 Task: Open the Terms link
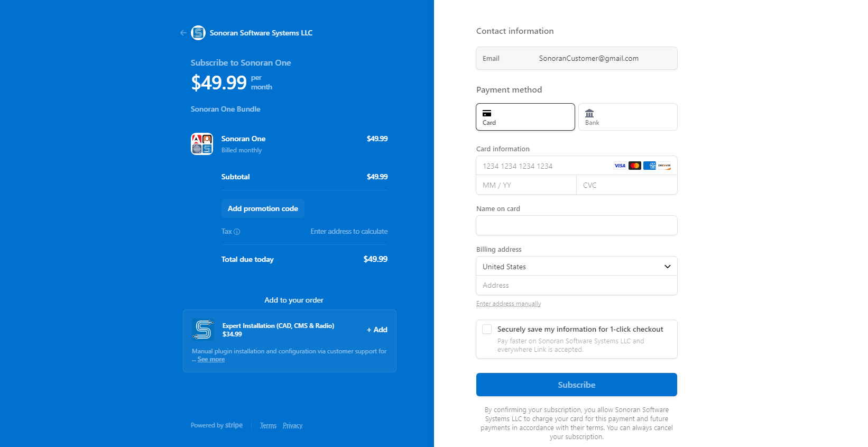tap(268, 426)
